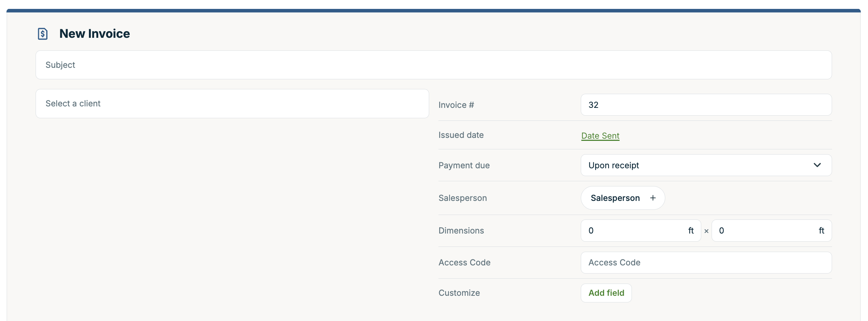Open the Payment due 'Upon receipt' dropdown
The image size is (868, 321).
(706, 165)
